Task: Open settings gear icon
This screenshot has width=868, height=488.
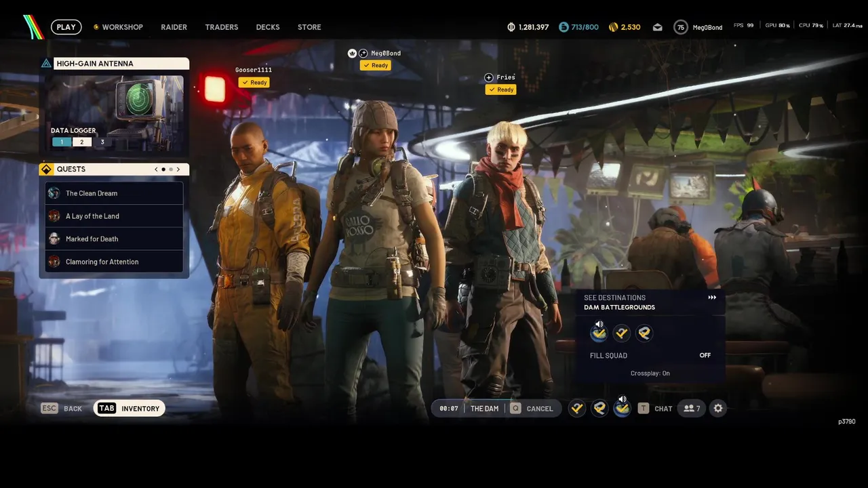Action: point(718,408)
